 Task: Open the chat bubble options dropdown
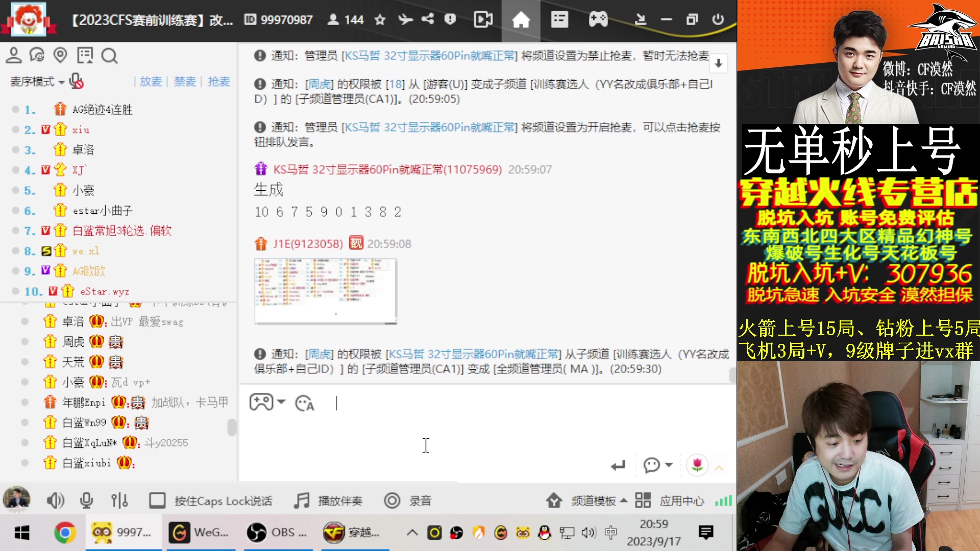click(658, 465)
